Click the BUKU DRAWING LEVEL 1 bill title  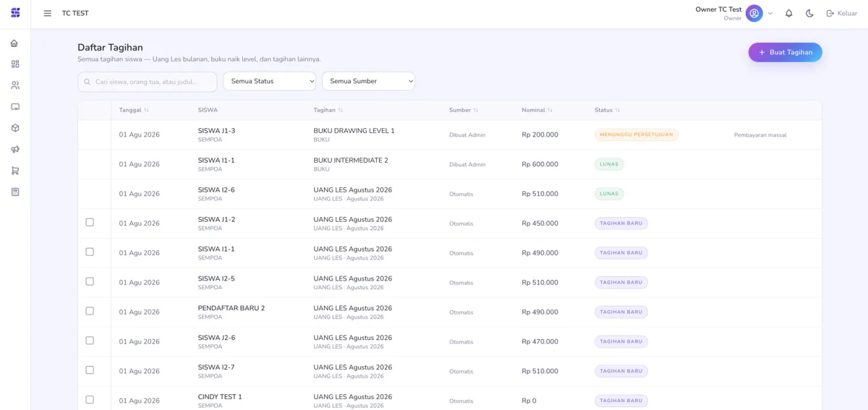(x=354, y=131)
